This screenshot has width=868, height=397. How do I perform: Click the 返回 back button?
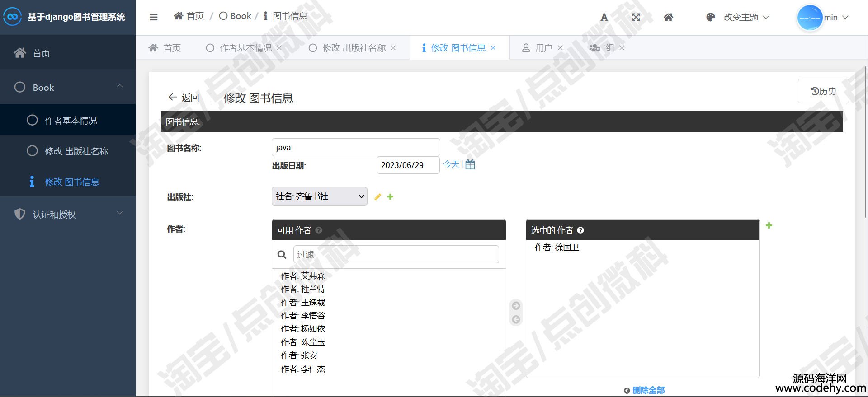point(184,98)
